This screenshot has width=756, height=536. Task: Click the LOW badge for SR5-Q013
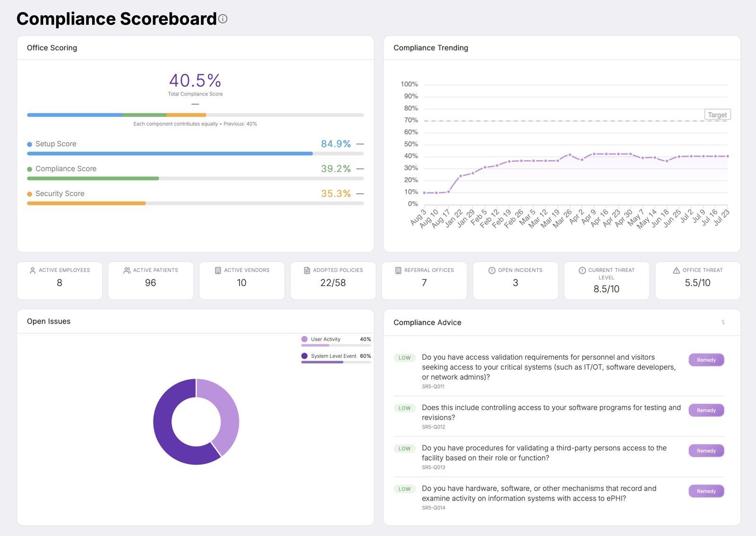404,449
